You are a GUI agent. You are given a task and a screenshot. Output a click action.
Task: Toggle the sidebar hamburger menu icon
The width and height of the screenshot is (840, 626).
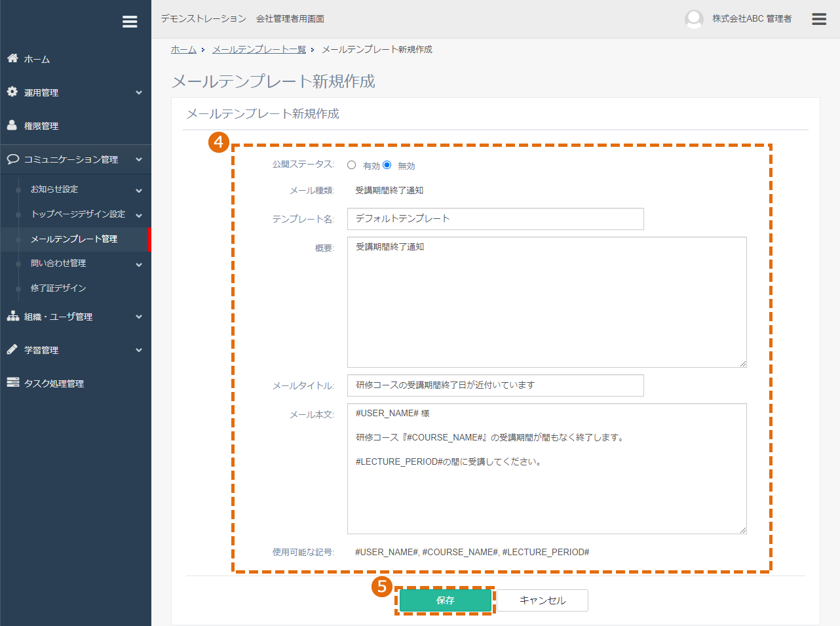130,22
